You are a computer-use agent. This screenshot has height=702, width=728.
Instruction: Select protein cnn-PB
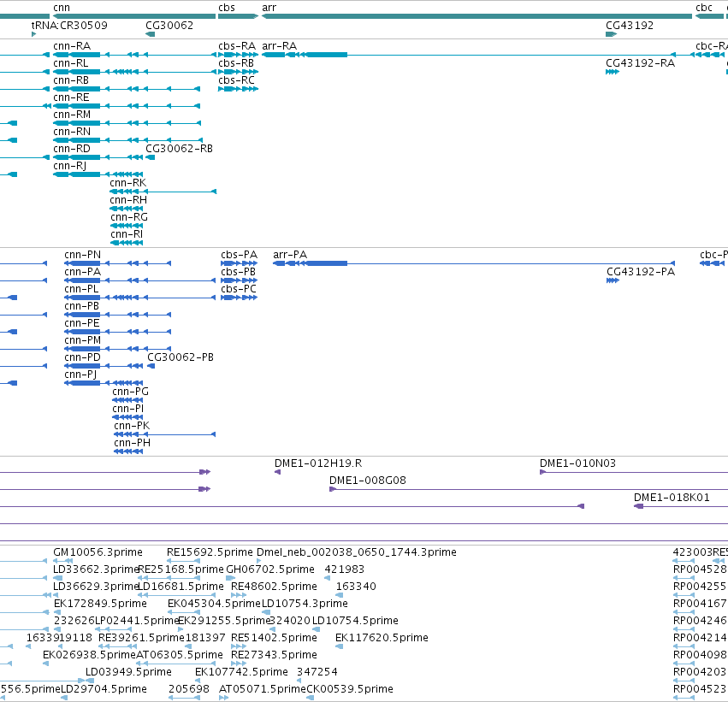coord(82,306)
